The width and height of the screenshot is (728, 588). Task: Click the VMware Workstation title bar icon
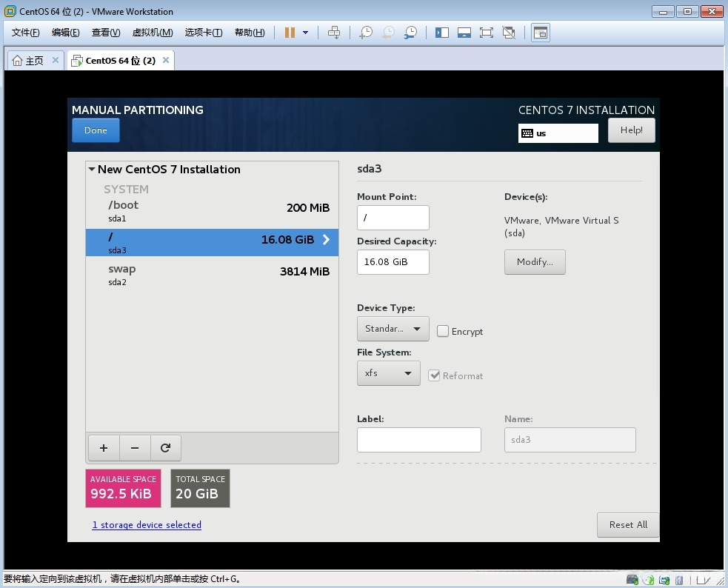coord(10,11)
